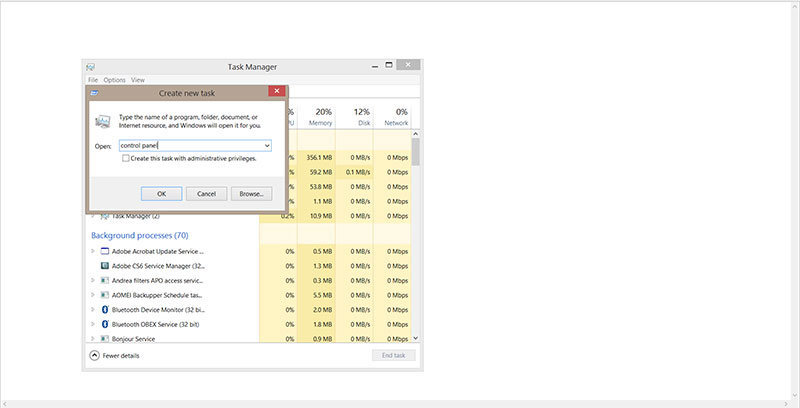Expand the Bonjour Service row
800x408 pixels.
92,339
